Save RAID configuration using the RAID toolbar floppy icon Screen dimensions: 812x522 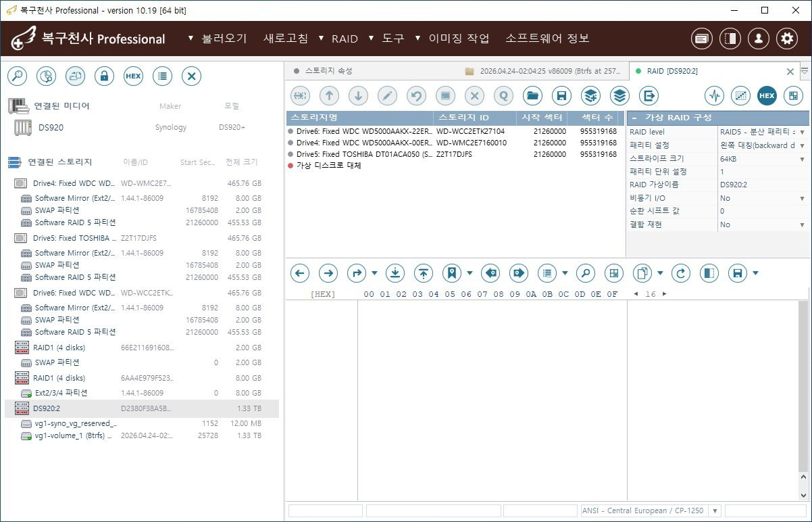(562, 96)
